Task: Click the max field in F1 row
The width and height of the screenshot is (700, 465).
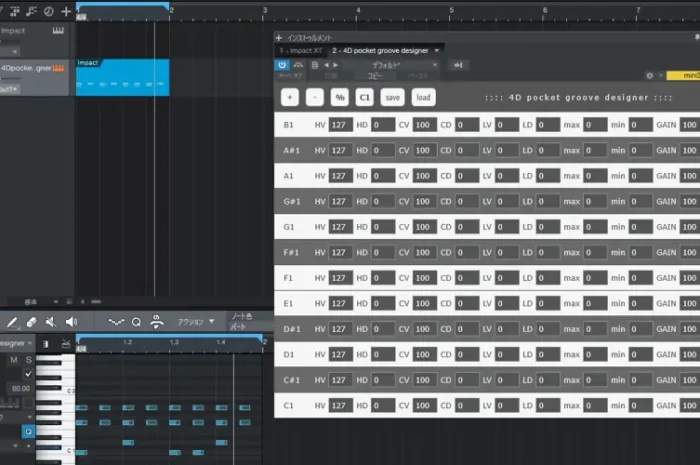Action: (595, 278)
